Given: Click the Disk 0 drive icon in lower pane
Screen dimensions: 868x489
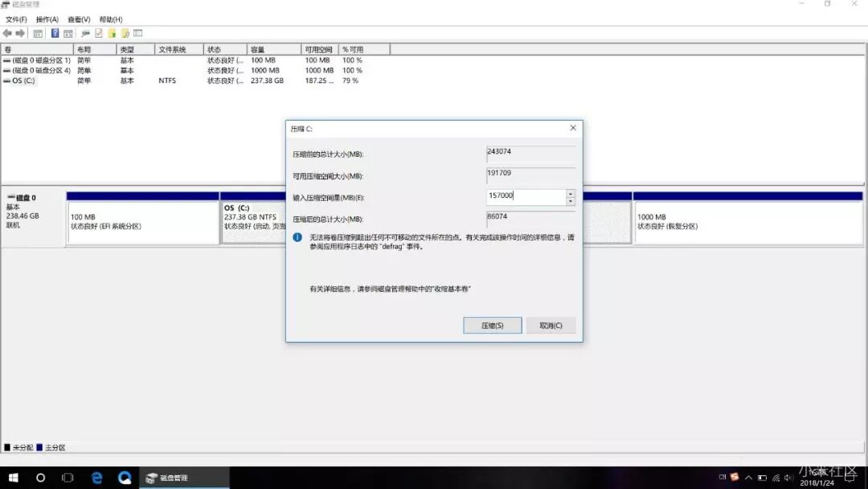Looking at the screenshot, I should [x=10, y=197].
